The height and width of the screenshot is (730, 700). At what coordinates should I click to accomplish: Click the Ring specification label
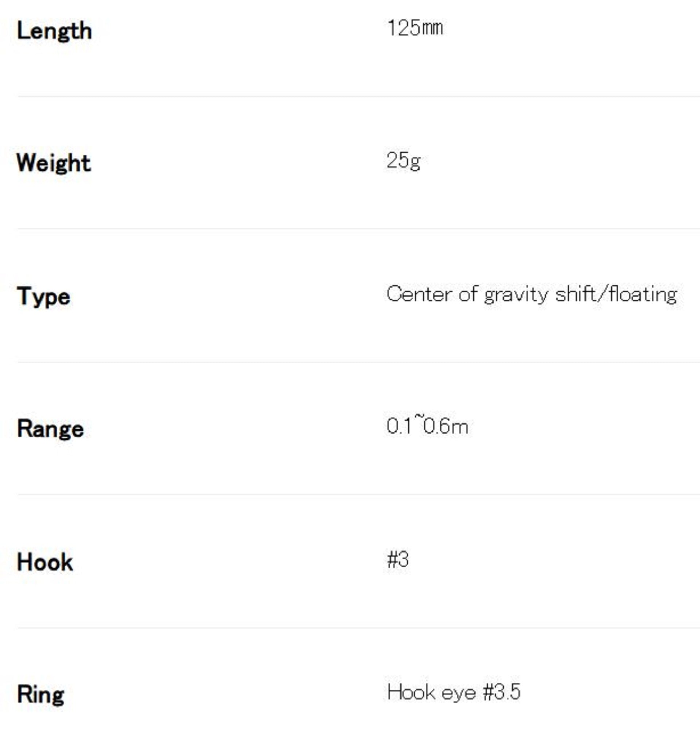[41, 695]
